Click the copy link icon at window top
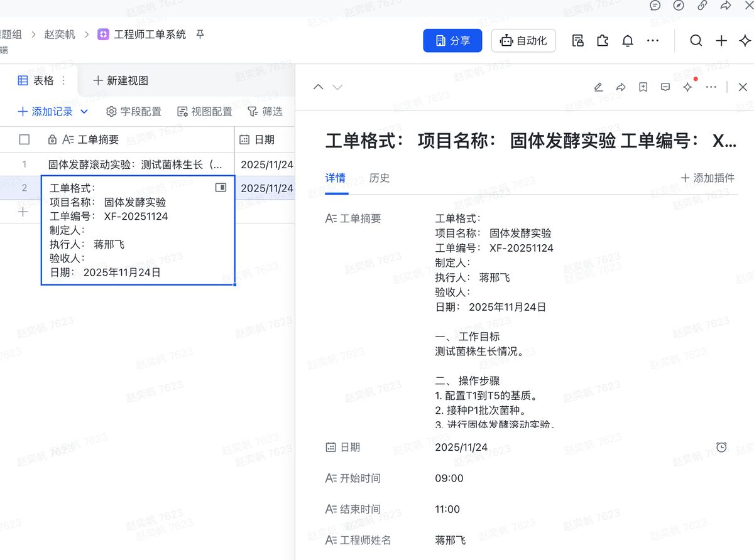This screenshot has width=754, height=560. point(702,5)
